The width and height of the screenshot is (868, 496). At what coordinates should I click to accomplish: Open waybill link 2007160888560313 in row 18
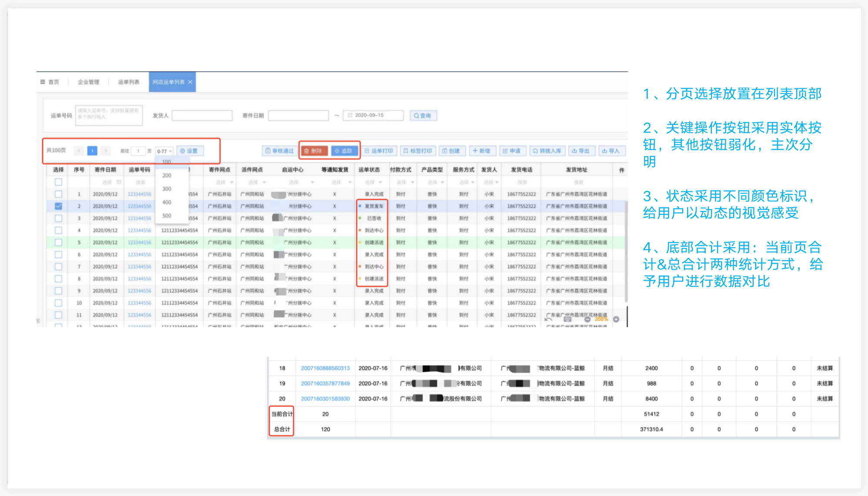coord(325,368)
